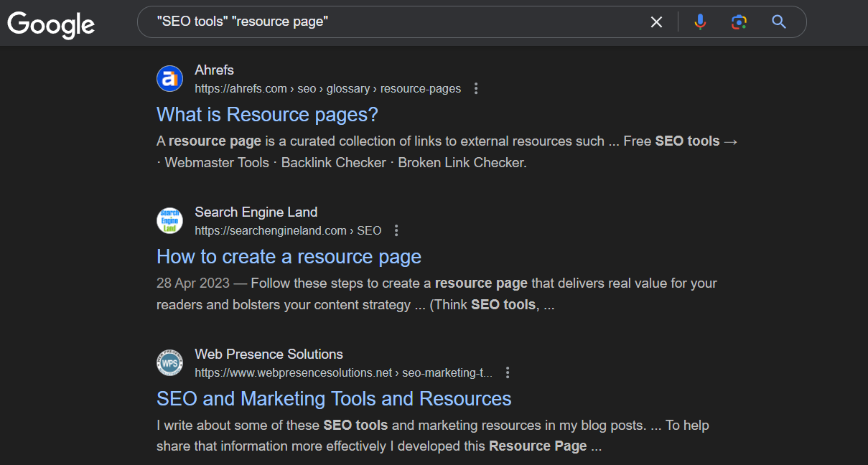Open "What is Resource pages?" result
Image resolution: width=868 pixels, height=465 pixels.
coord(267,115)
